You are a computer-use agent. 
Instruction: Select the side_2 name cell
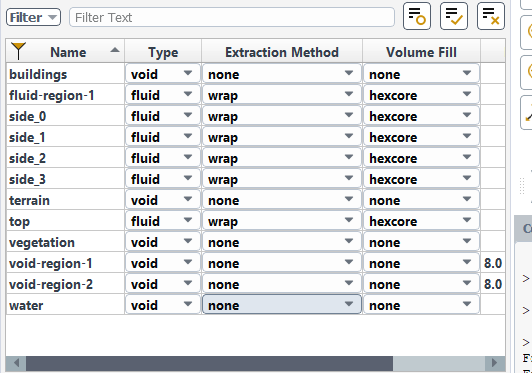pos(65,158)
